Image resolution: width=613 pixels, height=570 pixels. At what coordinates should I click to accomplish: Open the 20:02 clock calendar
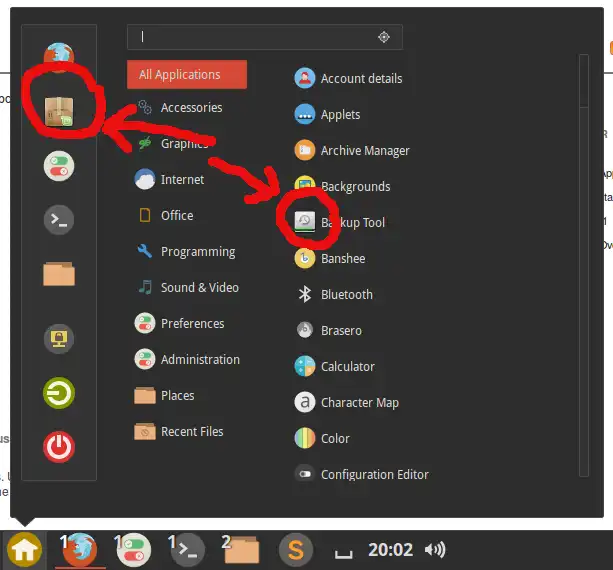[390, 550]
